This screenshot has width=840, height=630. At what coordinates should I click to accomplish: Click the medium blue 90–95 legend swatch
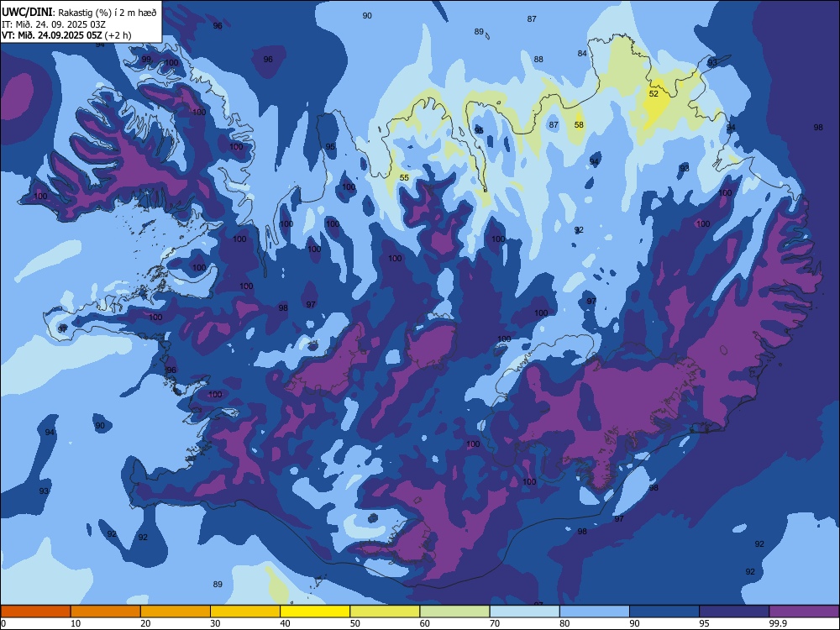tap(664, 612)
